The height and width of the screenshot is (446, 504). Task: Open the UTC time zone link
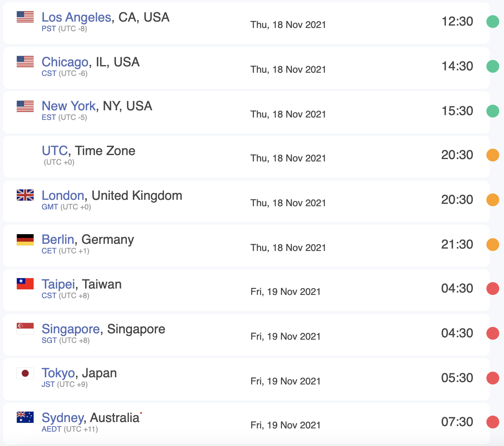[x=55, y=151]
